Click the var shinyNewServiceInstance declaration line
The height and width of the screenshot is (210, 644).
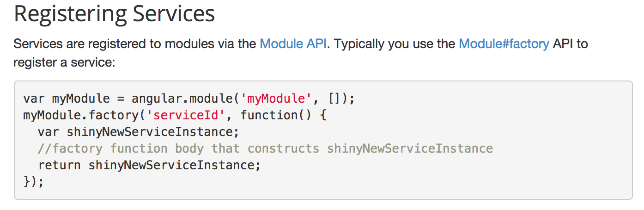(x=139, y=132)
